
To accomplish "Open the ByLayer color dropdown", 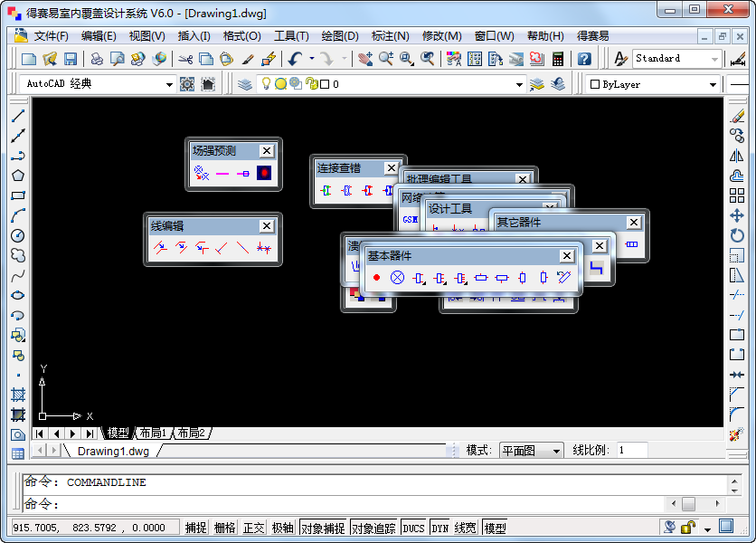I will coord(713,84).
